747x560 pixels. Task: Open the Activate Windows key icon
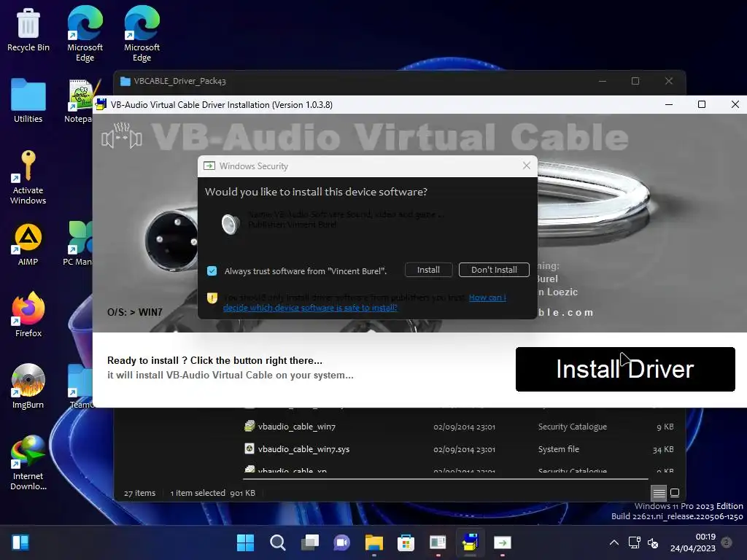point(28,176)
